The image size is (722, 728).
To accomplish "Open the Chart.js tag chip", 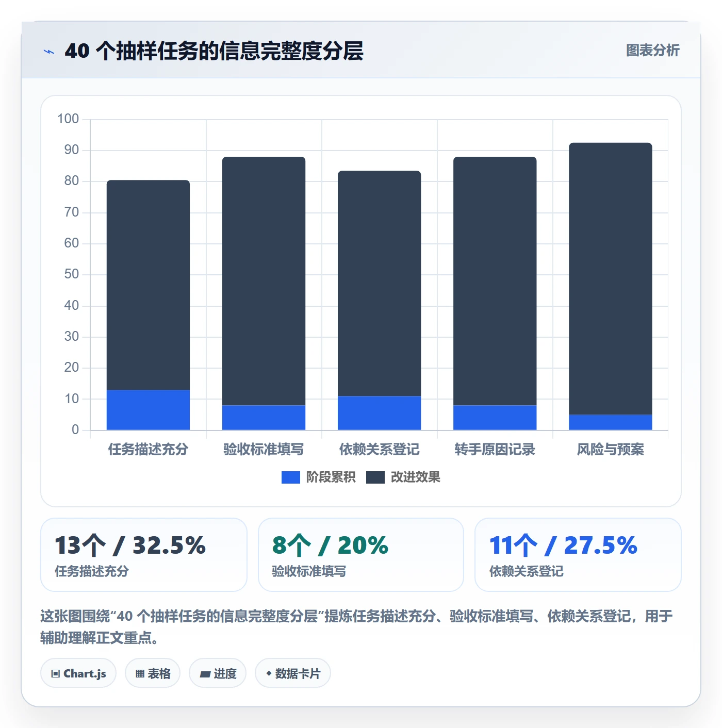I will pos(78,673).
